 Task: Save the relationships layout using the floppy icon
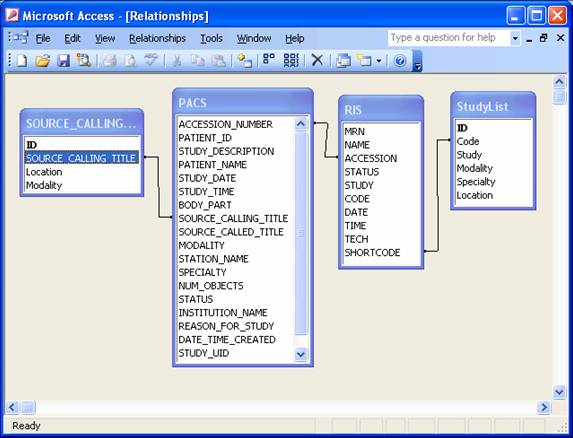[x=64, y=60]
